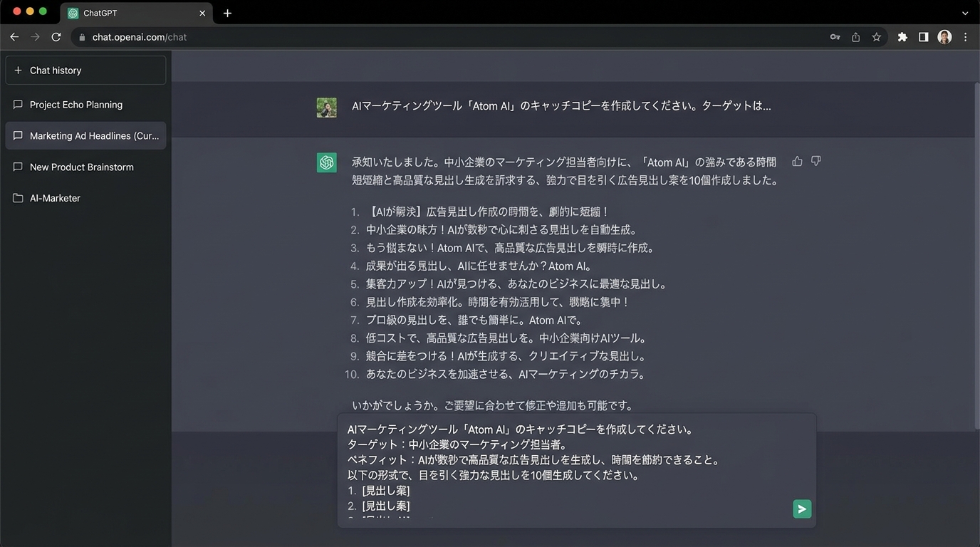Click the thumbs up icon on response

pos(797,162)
